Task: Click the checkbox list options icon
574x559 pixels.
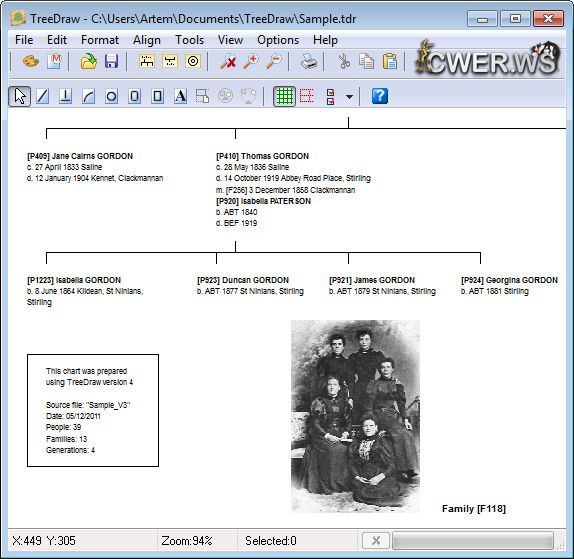Action: pyautogui.click(x=330, y=97)
